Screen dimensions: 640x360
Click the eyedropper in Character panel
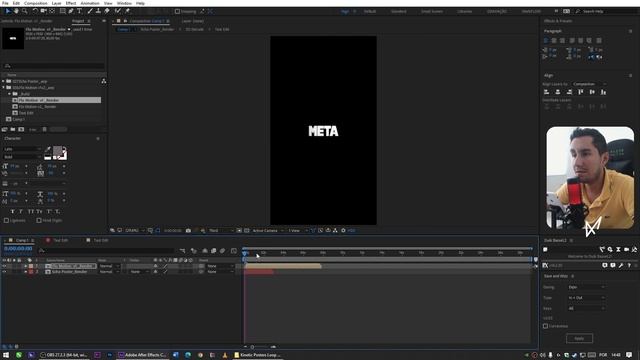coord(48,149)
